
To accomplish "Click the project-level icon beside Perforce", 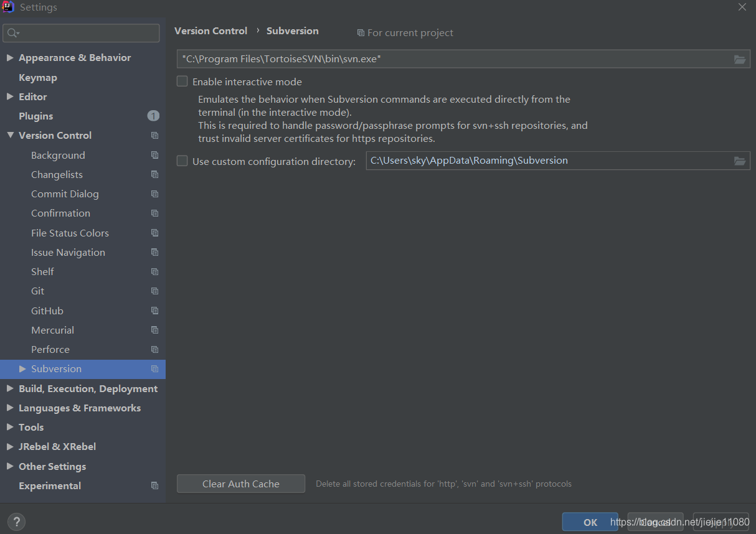I will (154, 349).
